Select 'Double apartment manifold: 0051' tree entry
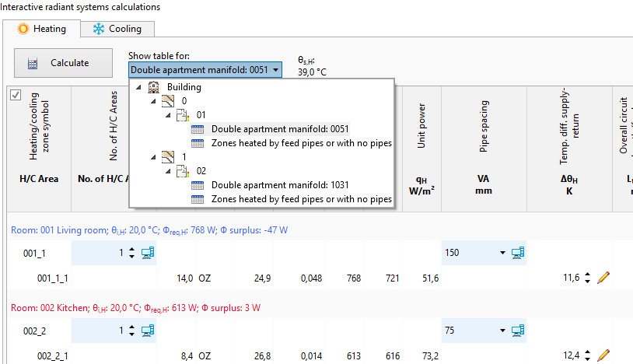The height and width of the screenshot is (364, 633). [280, 129]
